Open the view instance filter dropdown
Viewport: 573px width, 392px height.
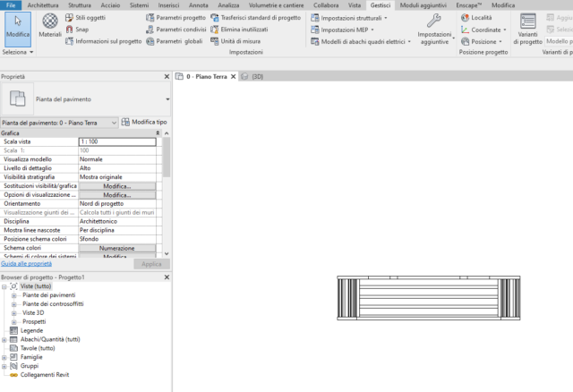coord(60,123)
